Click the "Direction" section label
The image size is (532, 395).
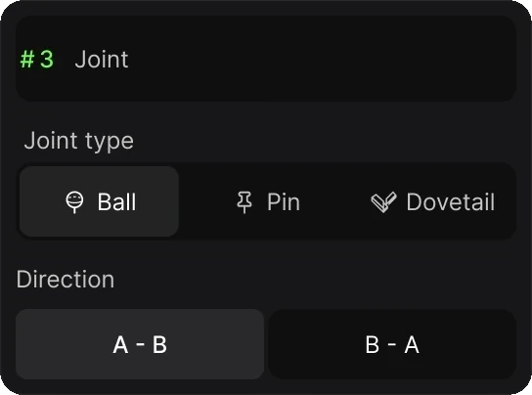pos(66,280)
